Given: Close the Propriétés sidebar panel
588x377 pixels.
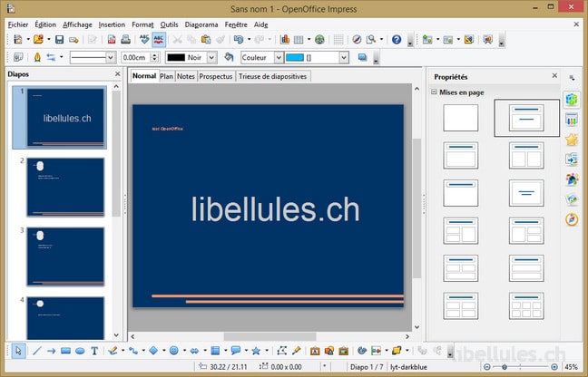Looking at the screenshot, I should (554, 75).
